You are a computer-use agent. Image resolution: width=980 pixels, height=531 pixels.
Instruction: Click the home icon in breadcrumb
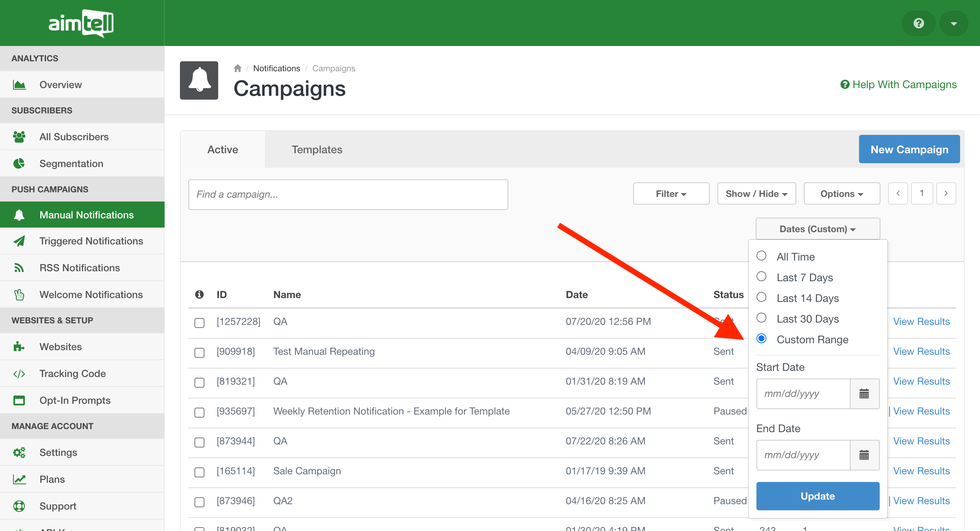pyautogui.click(x=237, y=68)
